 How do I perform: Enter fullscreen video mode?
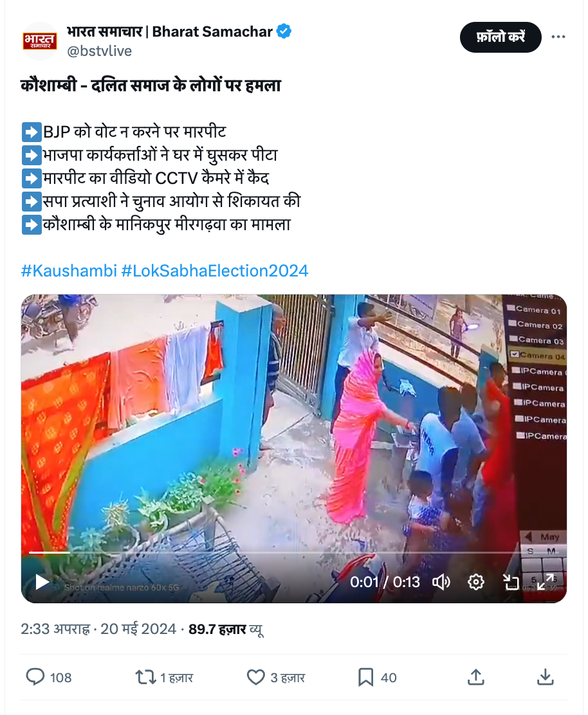click(x=546, y=582)
